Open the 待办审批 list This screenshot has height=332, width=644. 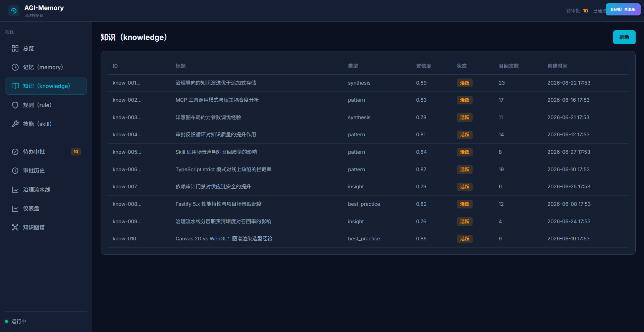46,152
